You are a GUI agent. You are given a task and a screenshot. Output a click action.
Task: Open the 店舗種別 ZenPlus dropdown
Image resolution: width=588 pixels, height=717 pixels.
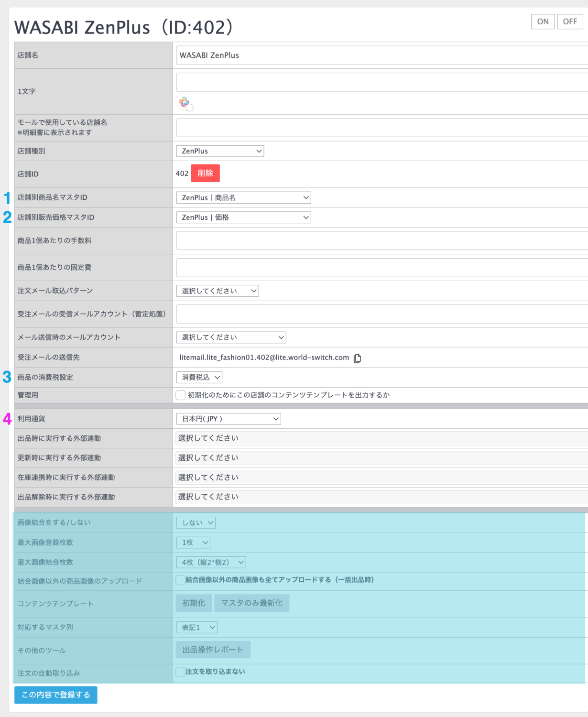pyautogui.click(x=220, y=151)
